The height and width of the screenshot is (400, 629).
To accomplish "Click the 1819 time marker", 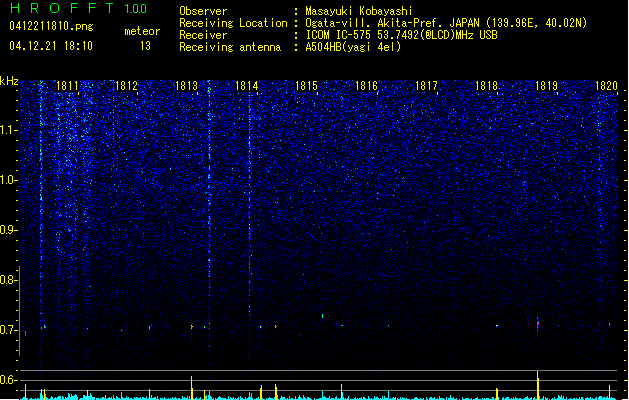I will click(546, 86).
